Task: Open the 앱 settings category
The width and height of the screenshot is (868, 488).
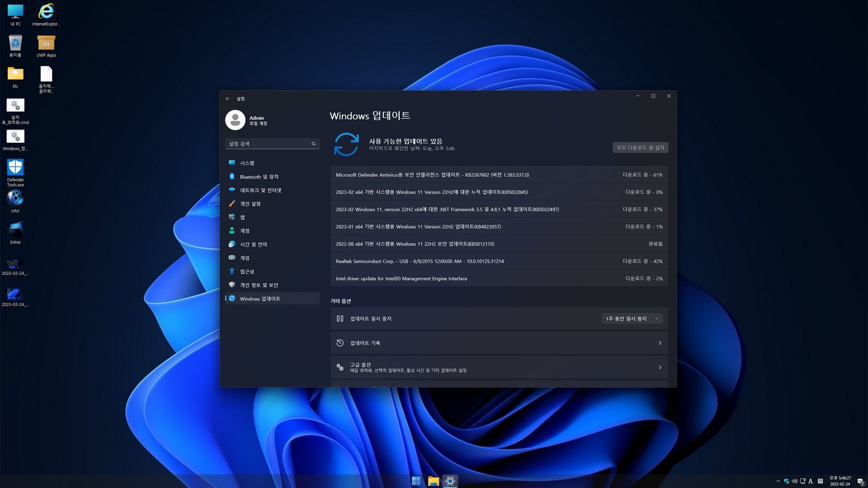Action: (x=272, y=217)
